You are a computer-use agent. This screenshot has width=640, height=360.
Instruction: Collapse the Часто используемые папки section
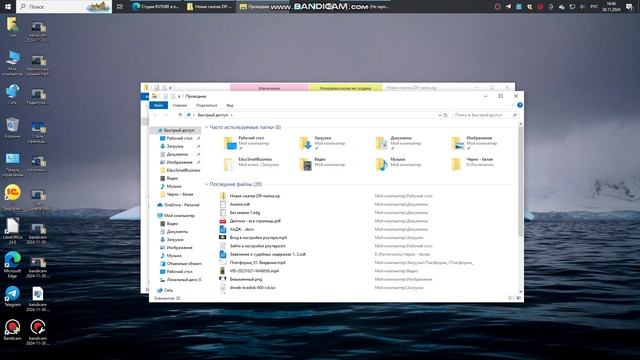click(206, 127)
